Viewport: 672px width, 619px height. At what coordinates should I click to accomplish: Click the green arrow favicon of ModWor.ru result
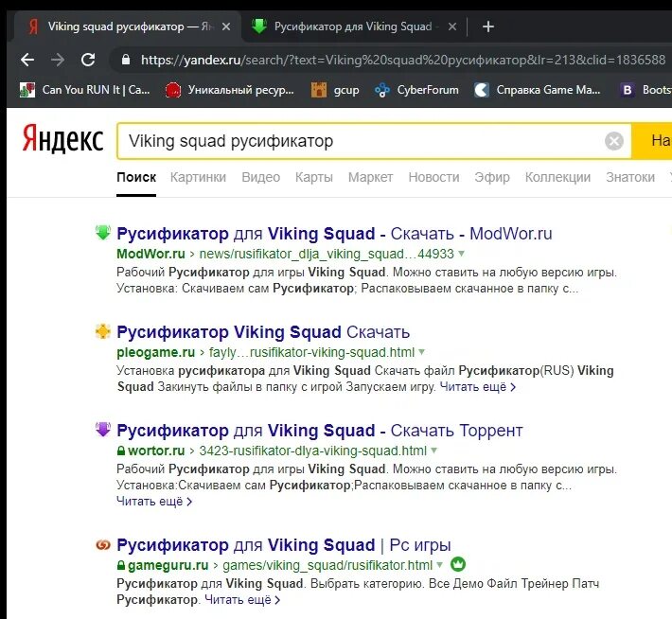tap(103, 232)
